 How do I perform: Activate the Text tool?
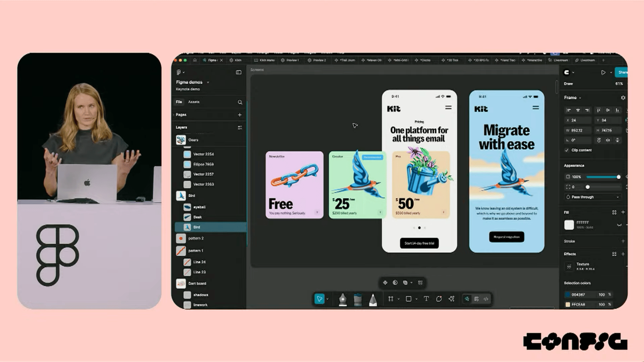pyautogui.click(x=426, y=299)
